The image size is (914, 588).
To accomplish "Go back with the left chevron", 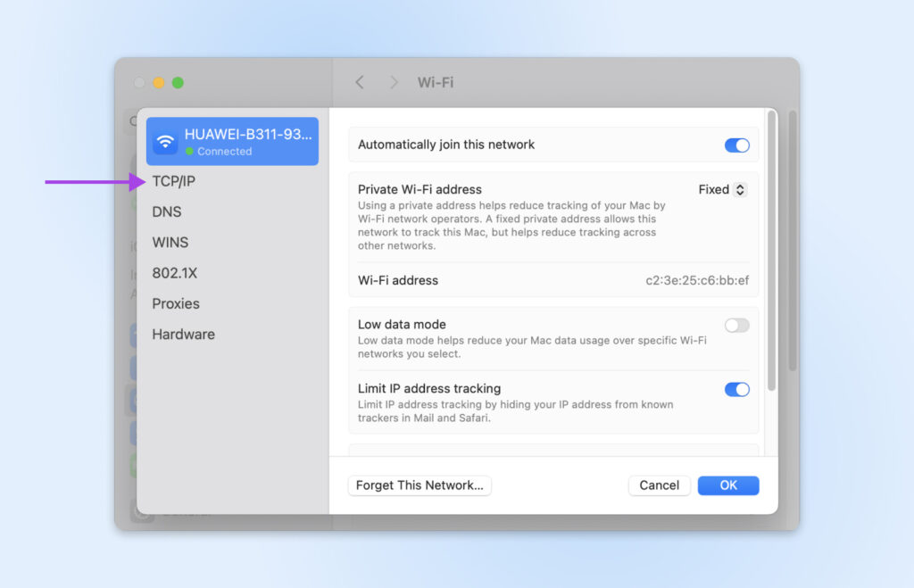I will 360,82.
